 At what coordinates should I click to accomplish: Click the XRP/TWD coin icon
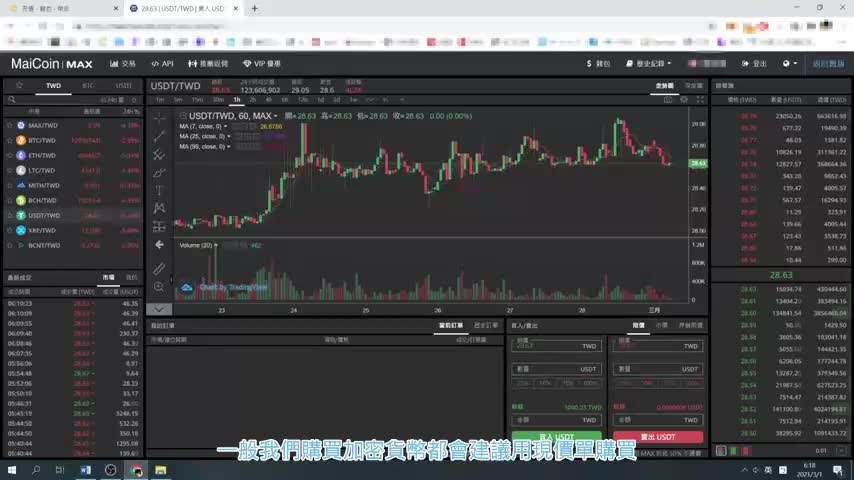(x=21, y=230)
